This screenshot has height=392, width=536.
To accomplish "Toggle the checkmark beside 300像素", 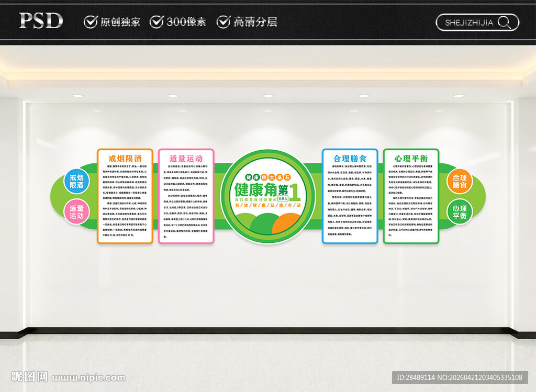I will [x=157, y=22].
